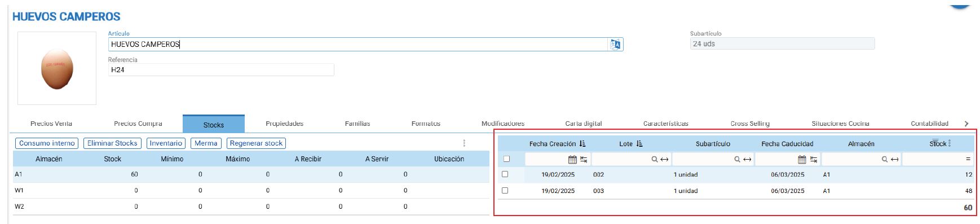
Task: Check the row for lot 003
Action: coord(505,191)
